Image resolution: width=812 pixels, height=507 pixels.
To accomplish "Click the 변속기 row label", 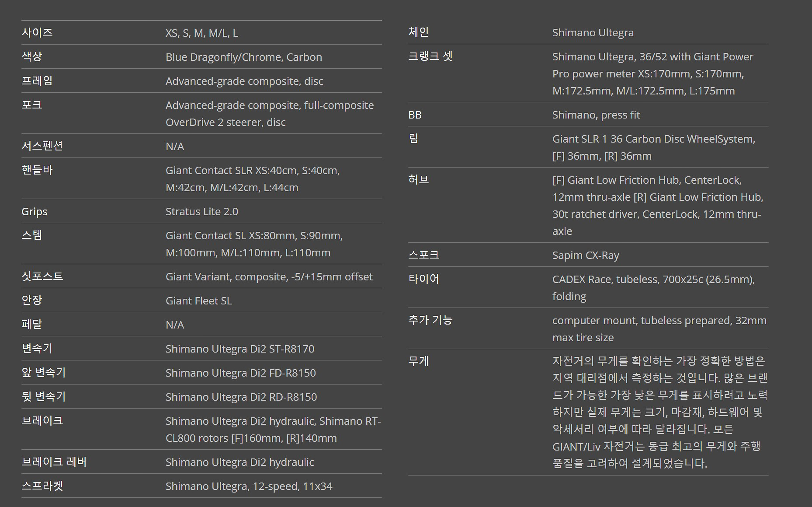I will click(x=37, y=348).
